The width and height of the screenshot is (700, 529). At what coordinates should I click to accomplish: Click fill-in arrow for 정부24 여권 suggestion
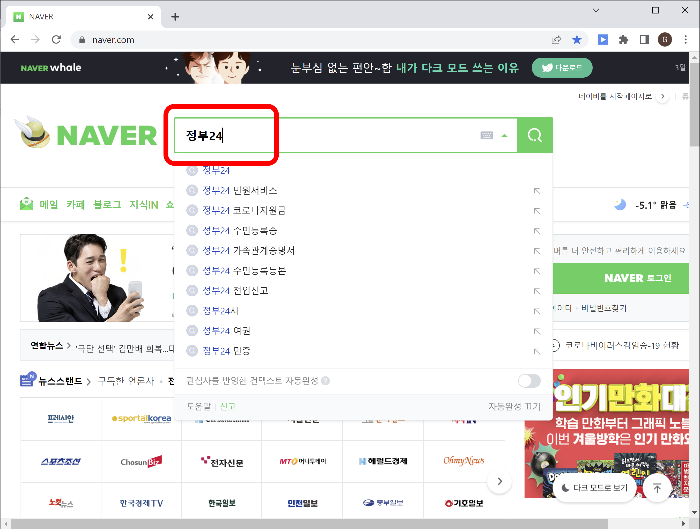(x=537, y=331)
